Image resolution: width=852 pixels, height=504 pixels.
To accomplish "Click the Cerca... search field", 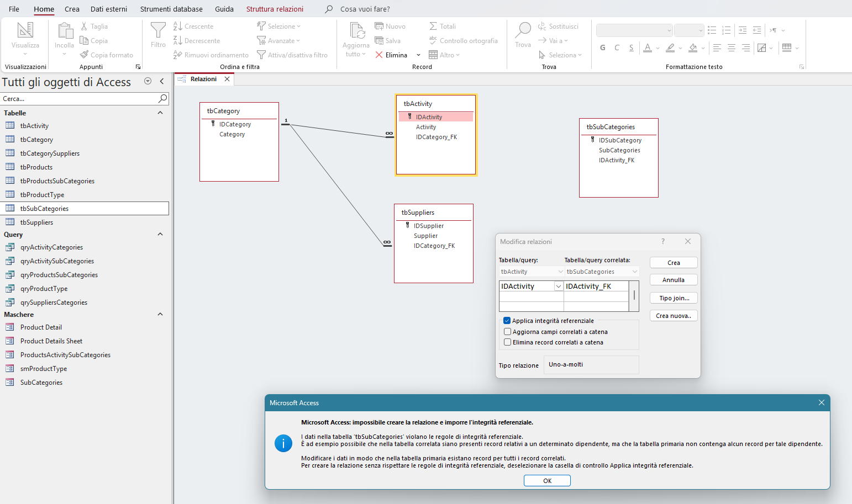I will click(x=77, y=99).
